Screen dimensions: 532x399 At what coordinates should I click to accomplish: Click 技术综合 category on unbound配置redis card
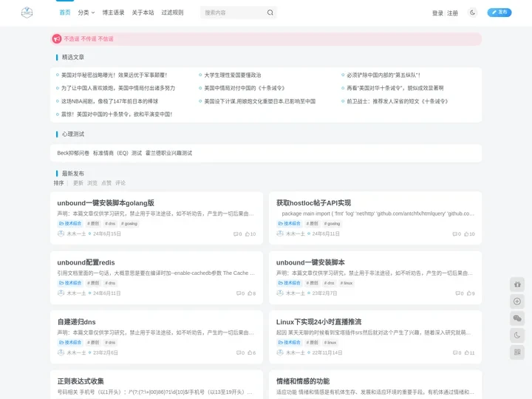click(x=70, y=283)
